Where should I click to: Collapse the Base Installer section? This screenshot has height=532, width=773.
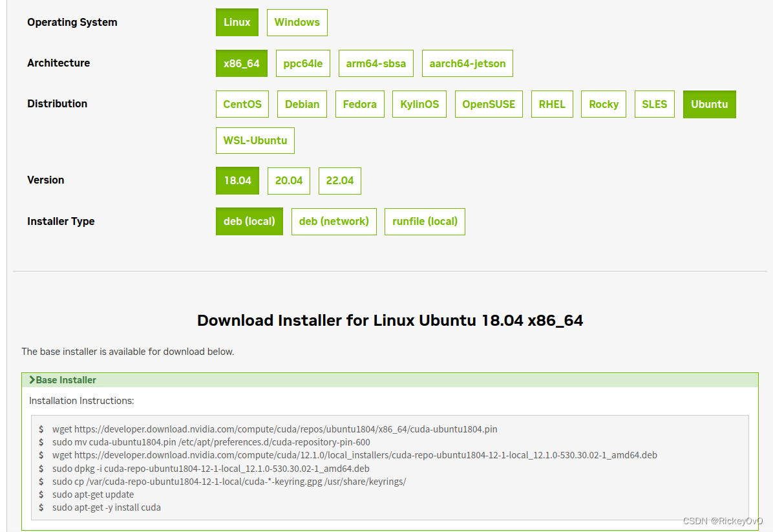[x=63, y=380]
